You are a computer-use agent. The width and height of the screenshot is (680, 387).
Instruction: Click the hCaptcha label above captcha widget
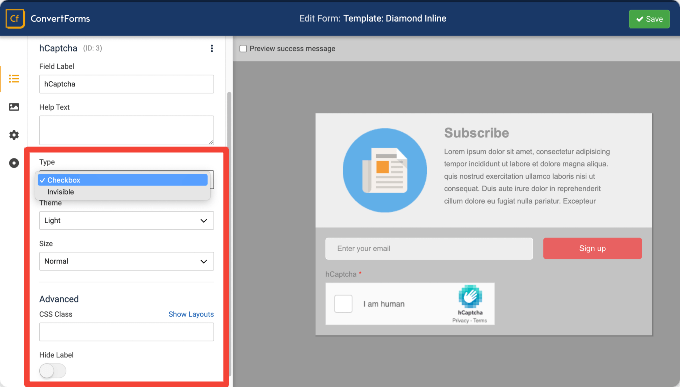coord(341,274)
